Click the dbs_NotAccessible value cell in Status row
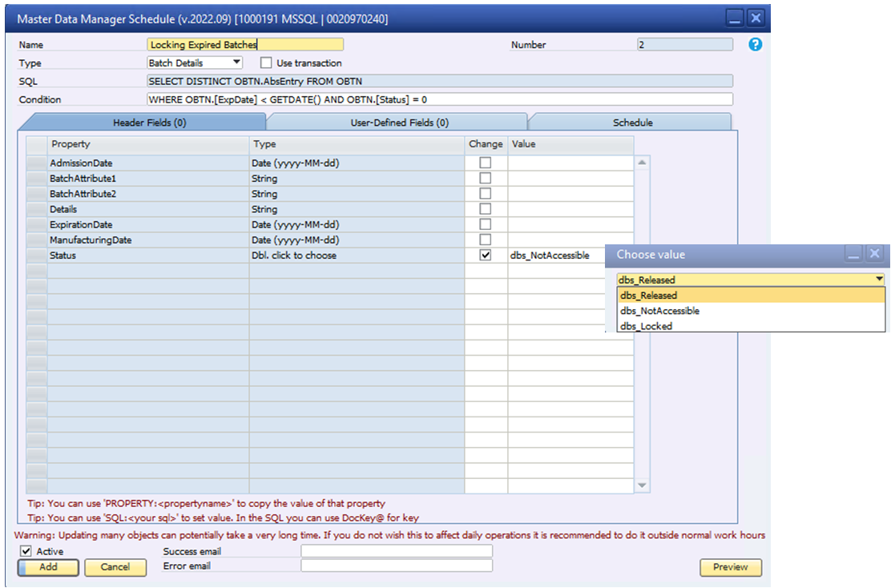This screenshot has height=588, width=891. (x=557, y=255)
